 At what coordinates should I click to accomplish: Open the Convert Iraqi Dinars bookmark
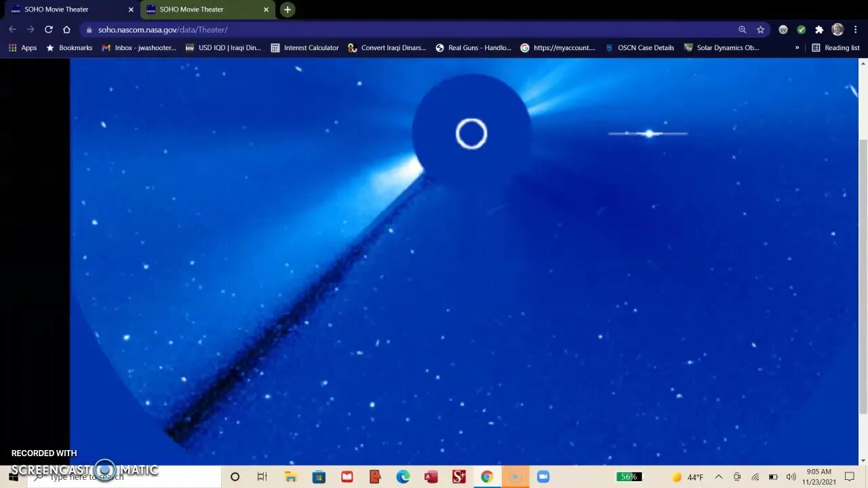point(387,48)
